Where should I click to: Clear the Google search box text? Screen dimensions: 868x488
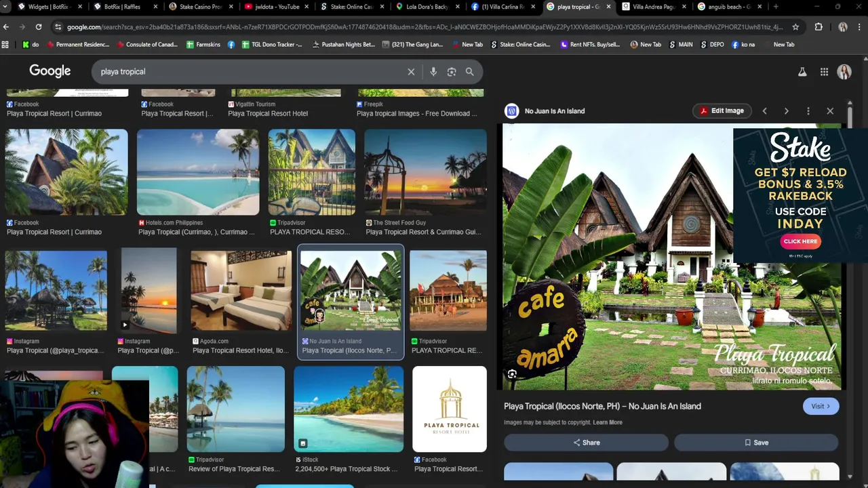point(411,72)
